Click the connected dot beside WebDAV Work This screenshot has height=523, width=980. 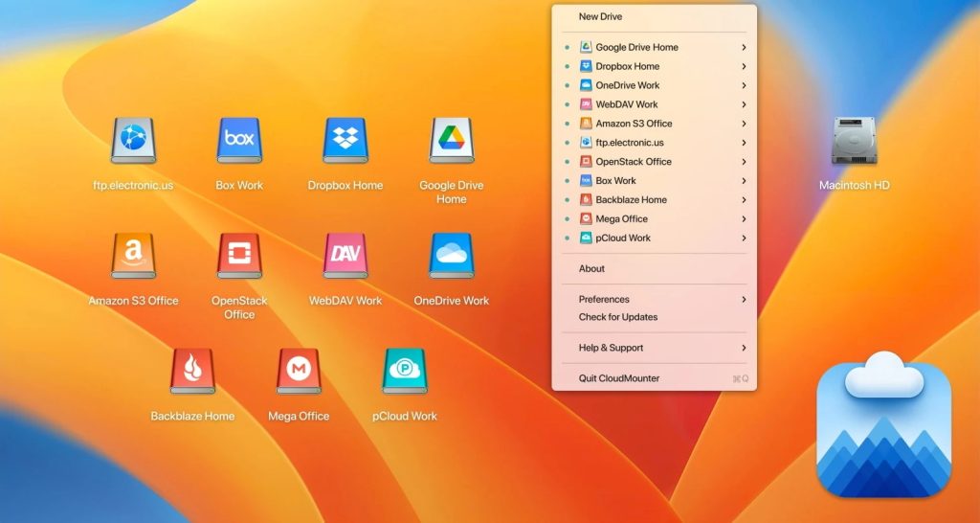pos(567,103)
